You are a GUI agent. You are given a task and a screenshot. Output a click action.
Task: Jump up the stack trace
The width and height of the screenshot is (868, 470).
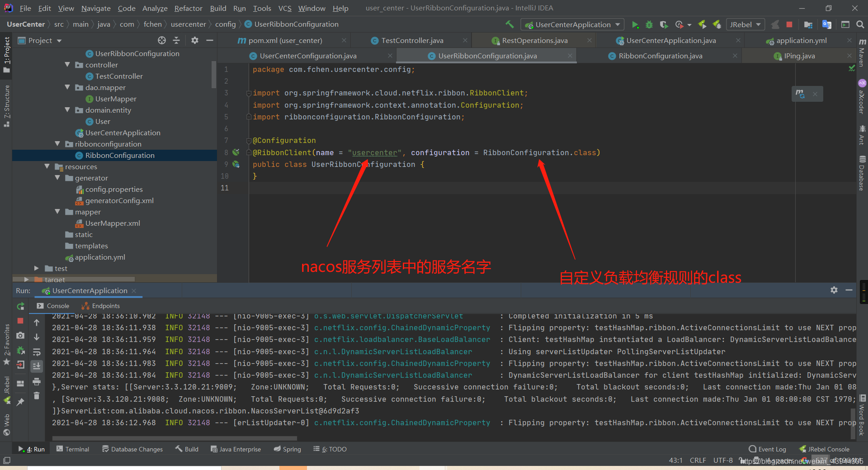[37, 323]
